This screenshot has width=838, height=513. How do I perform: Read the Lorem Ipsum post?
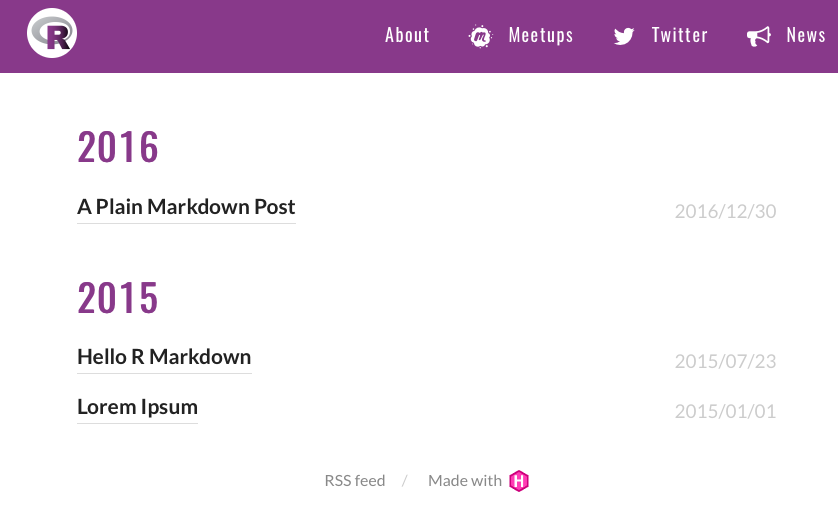tap(137, 407)
